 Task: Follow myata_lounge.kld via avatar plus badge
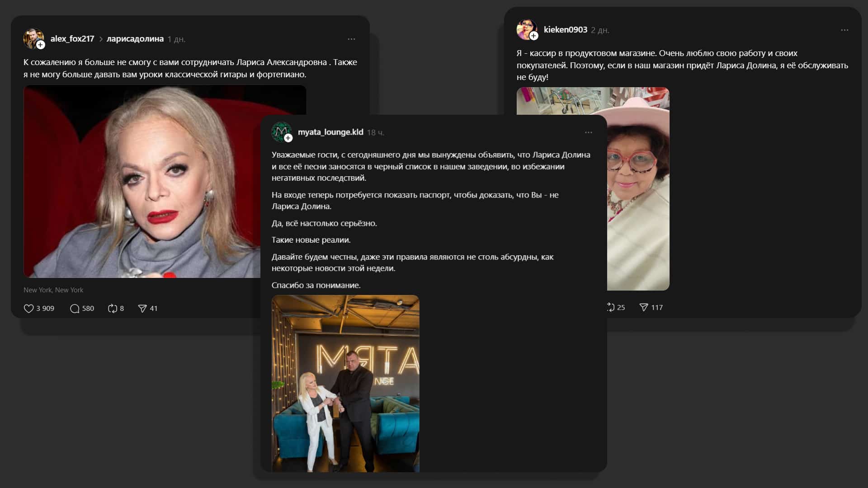288,138
